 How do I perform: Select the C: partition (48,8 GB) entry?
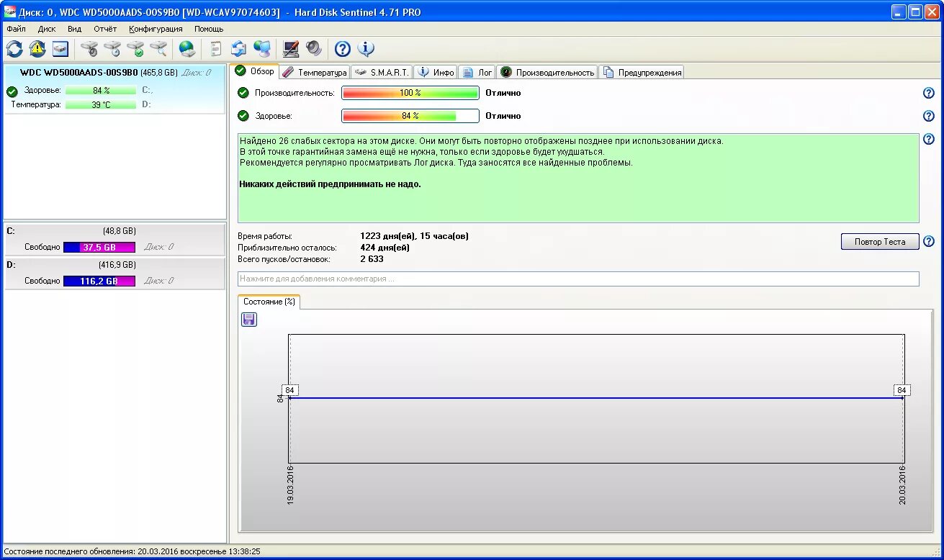click(x=115, y=239)
